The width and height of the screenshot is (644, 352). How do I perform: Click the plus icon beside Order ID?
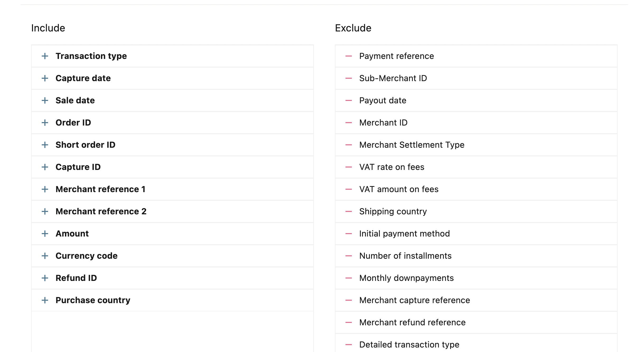45,123
